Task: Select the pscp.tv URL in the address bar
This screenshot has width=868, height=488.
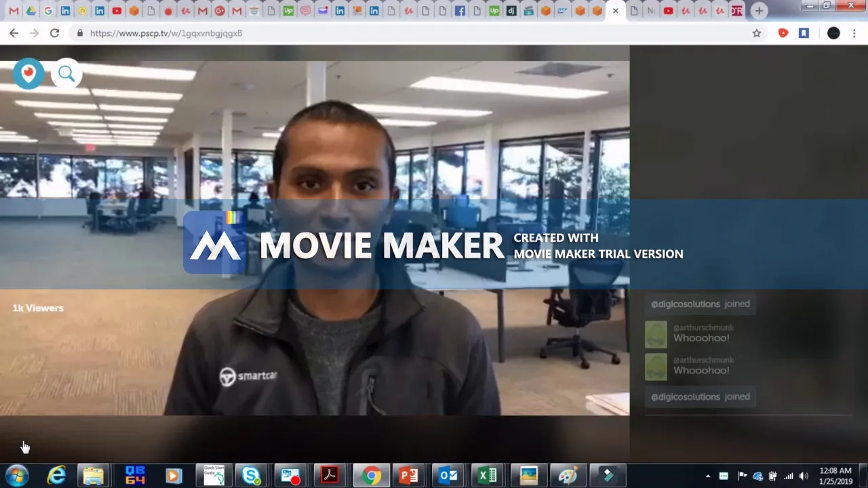Action: click(166, 33)
